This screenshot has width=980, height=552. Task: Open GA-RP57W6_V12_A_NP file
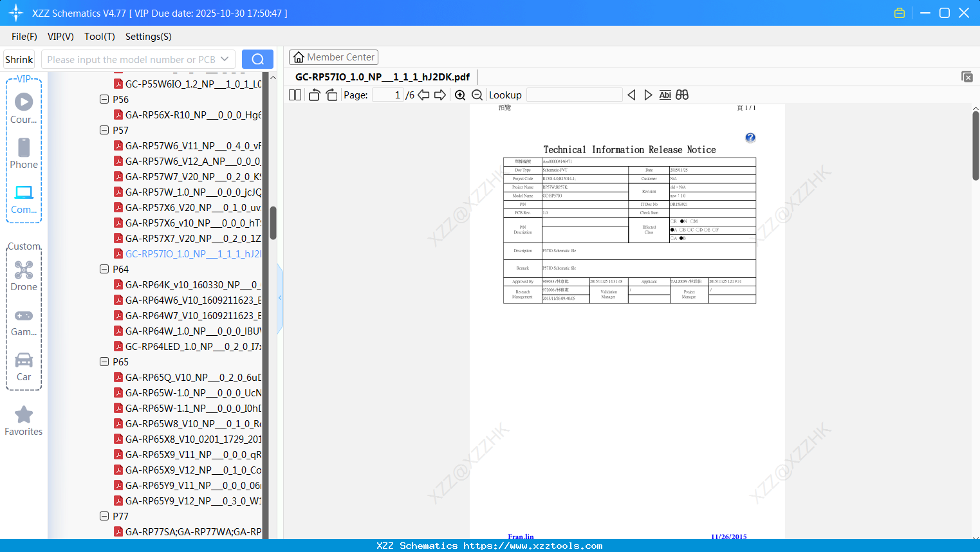187,161
